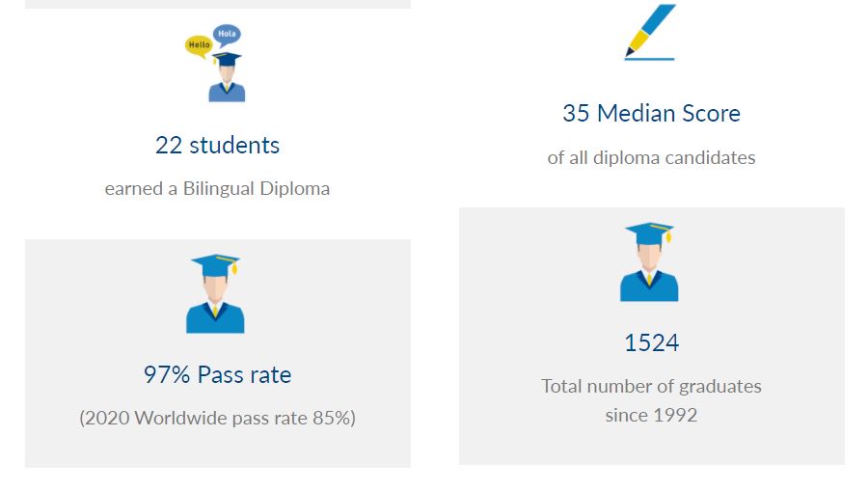Click "of all diploma candidates" caption

[x=651, y=157]
